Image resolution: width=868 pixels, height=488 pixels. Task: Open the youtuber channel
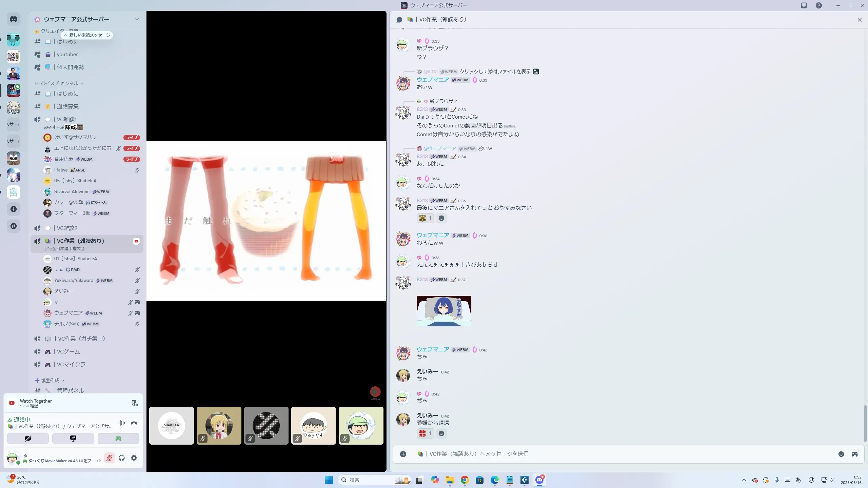tap(67, 55)
